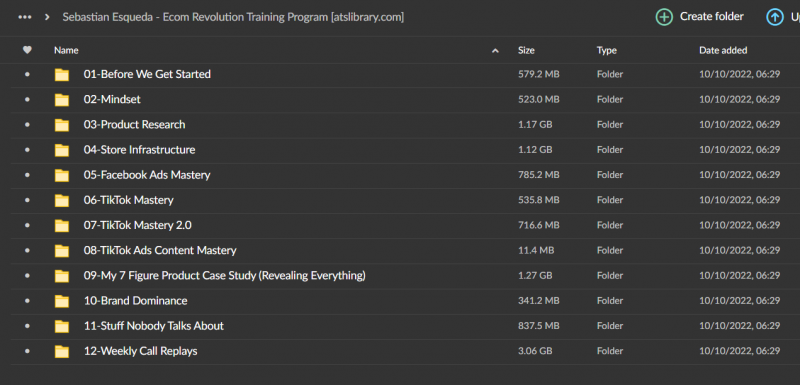Open the 04-Store Infrastructure folder name
The image size is (800, 385).
139,150
